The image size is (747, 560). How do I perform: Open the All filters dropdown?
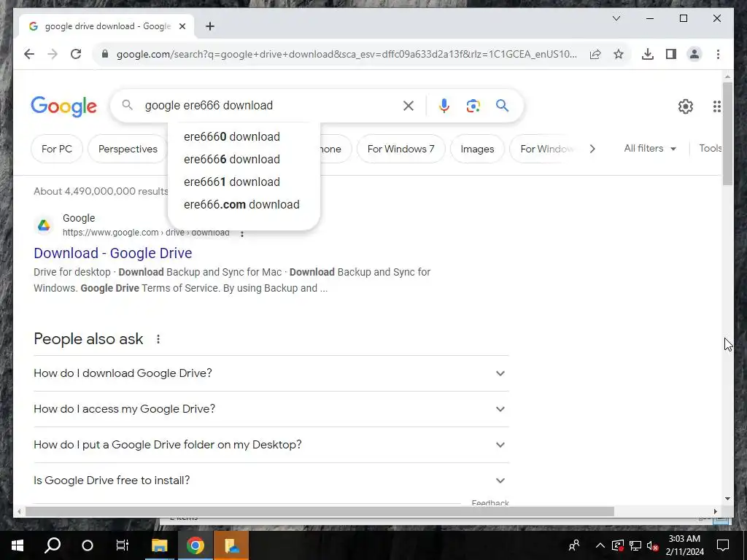[650, 149]
